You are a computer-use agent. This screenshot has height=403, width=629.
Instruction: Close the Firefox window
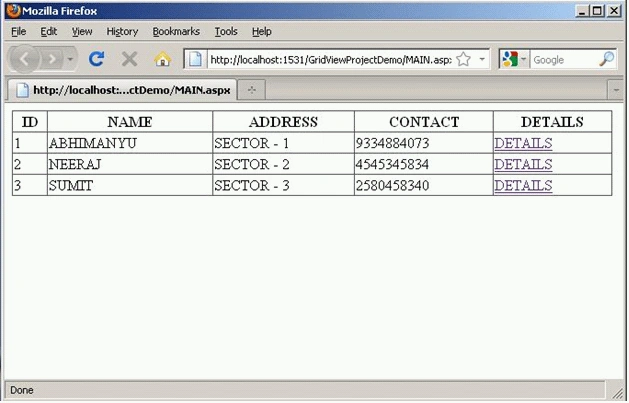pyautogui.click(x=614, y=11)
